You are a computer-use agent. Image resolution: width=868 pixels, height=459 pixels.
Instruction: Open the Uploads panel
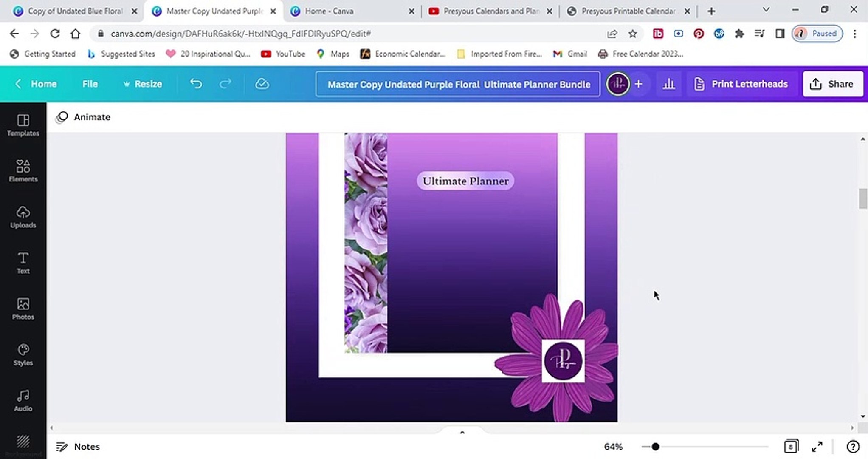pos(23,217)
